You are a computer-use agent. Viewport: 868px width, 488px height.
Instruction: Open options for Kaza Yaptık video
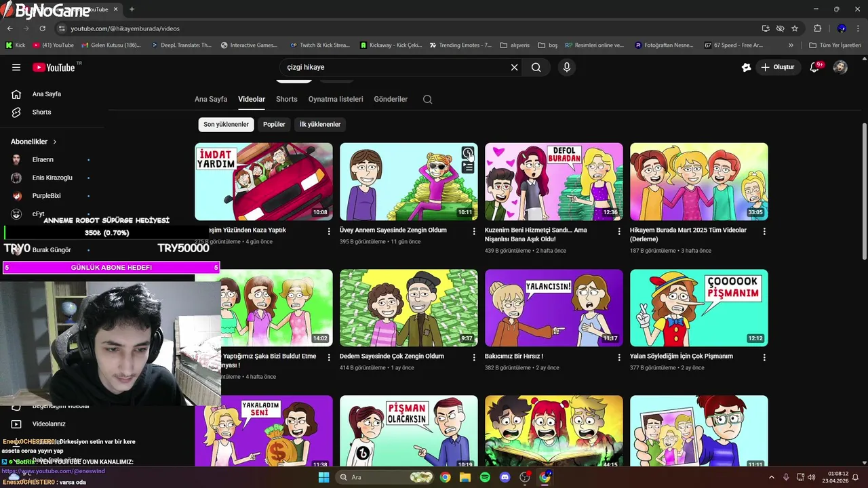pos(329,231)
